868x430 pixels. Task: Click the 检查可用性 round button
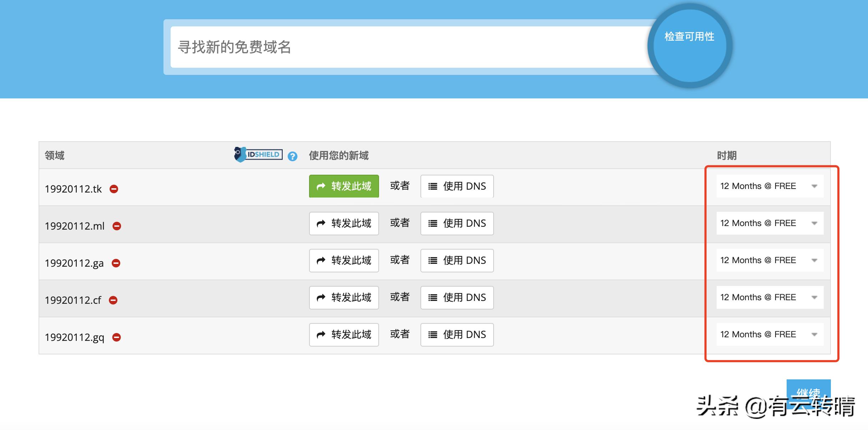pos(690,46)
